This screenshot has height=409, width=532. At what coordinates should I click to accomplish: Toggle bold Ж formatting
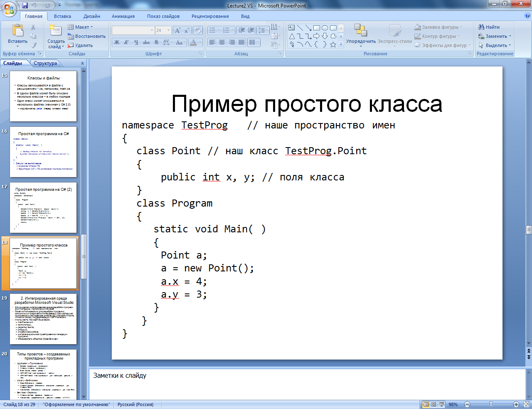pyautogui.click(x=117, y=42)
